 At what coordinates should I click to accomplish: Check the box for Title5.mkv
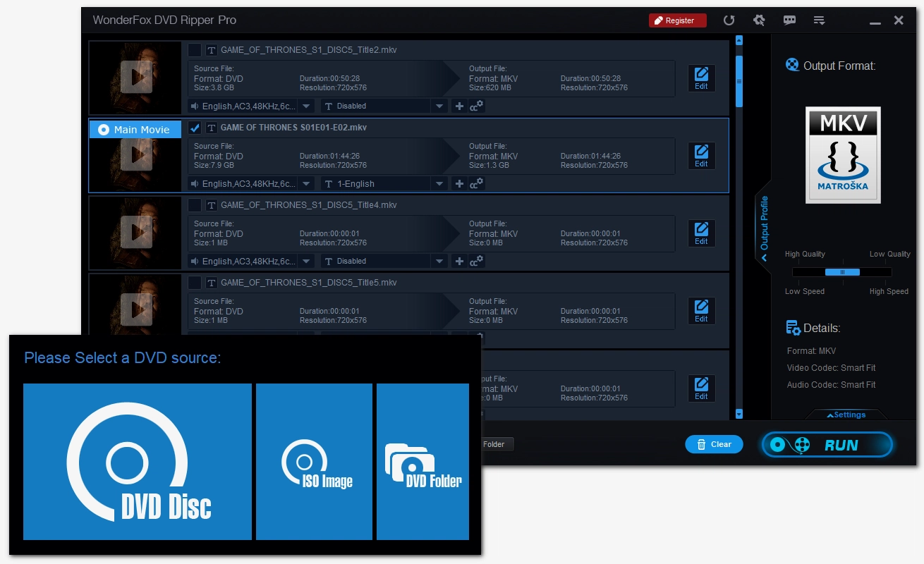point(195,283)
